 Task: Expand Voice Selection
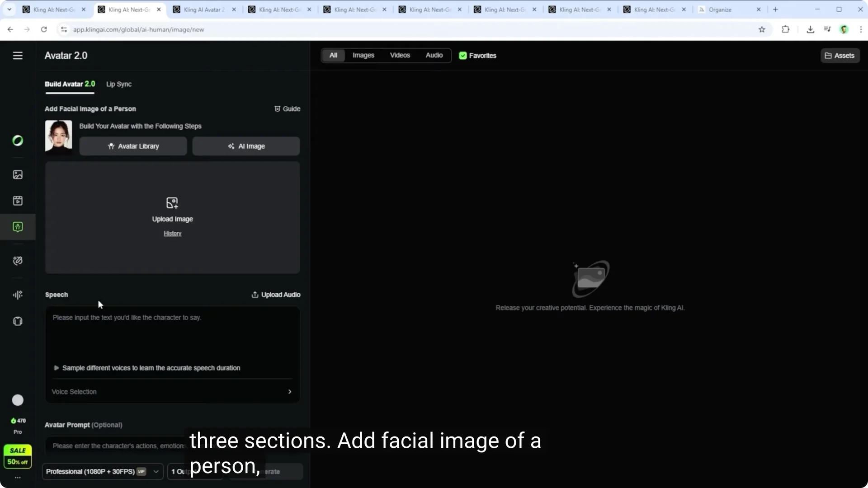point(172,392)
